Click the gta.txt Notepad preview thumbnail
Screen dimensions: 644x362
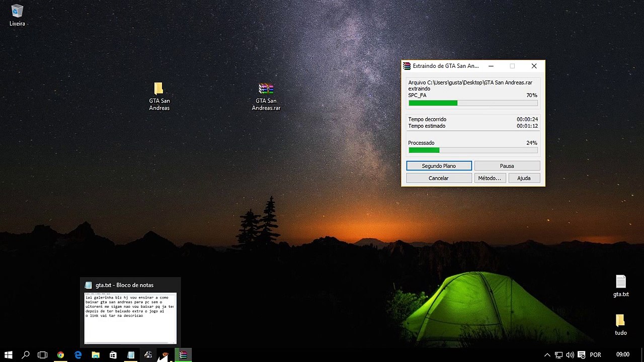click(x=130, y=318)
